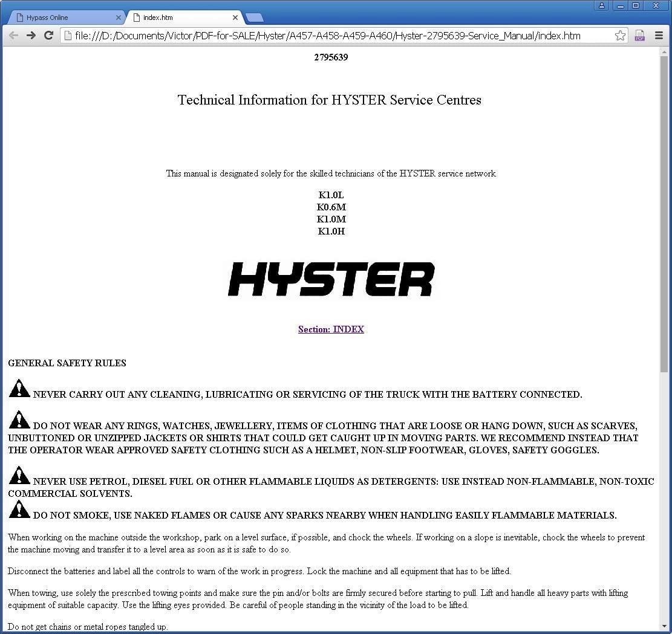Reload the index.htm page
The image size is (672, 634).
point(48,36)
